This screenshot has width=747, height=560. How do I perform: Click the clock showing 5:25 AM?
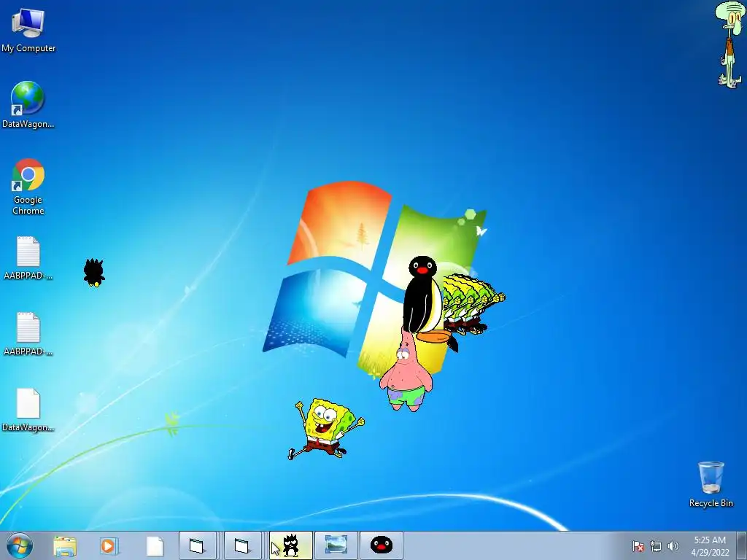(710, 546)
